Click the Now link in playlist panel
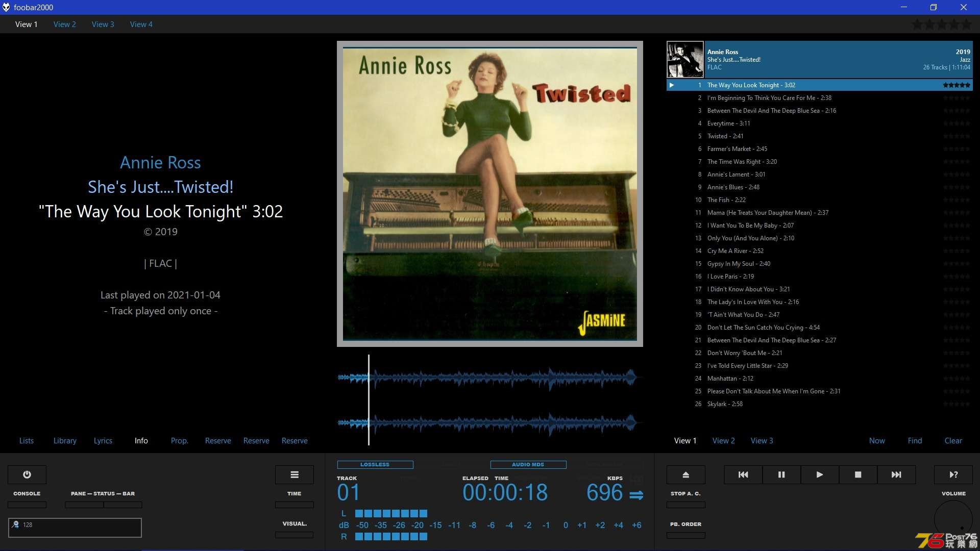This screenshot has width=980, height=551. [877, 440]
